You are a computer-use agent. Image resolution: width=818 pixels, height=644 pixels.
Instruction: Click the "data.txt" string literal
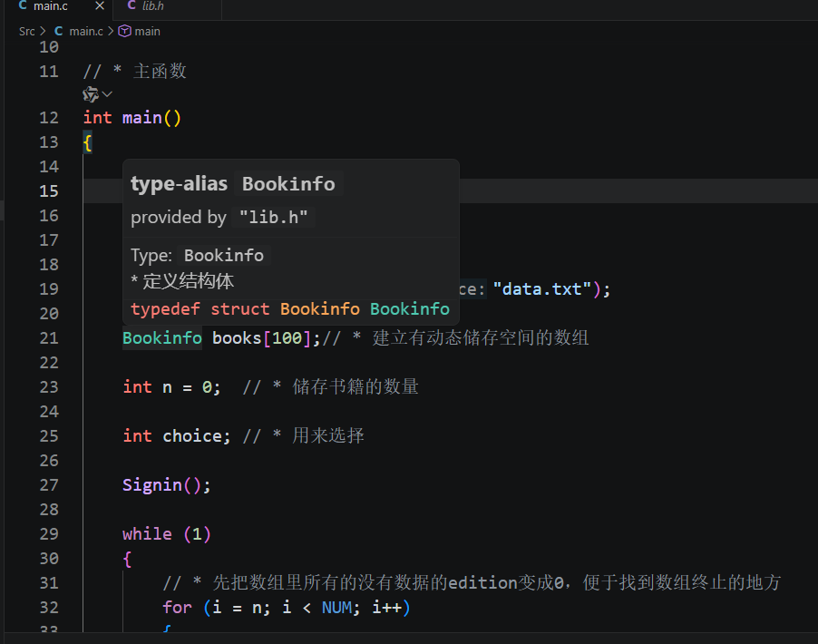[x=541, y=289]
